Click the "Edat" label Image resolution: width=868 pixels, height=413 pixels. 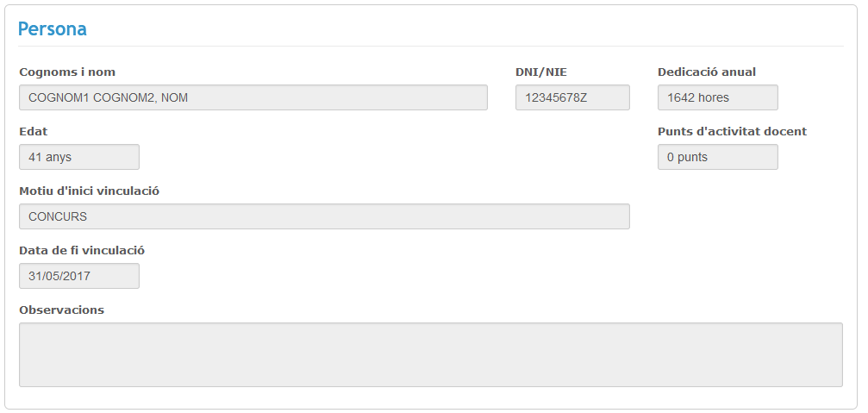click(x=34, y=132)
